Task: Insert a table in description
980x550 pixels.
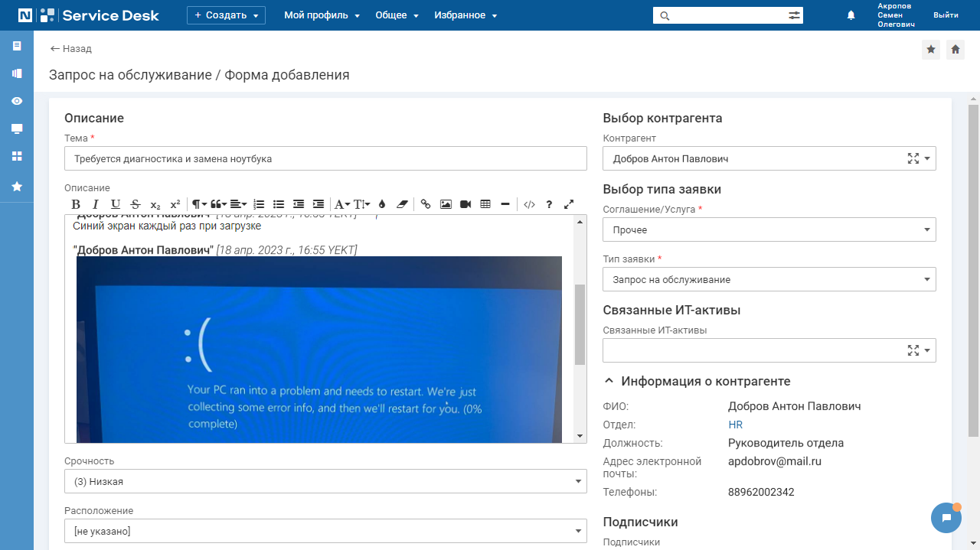Action: point(485,204)
